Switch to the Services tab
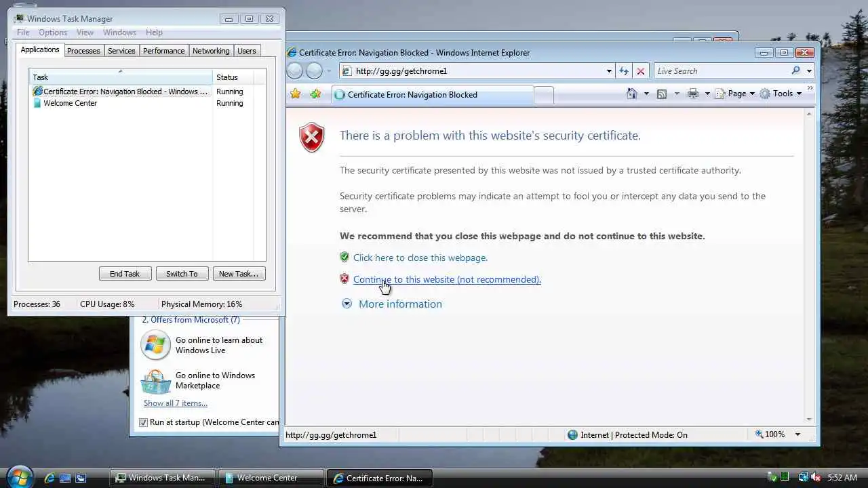The height and width of the screenshot is (488, 868). 121,51
